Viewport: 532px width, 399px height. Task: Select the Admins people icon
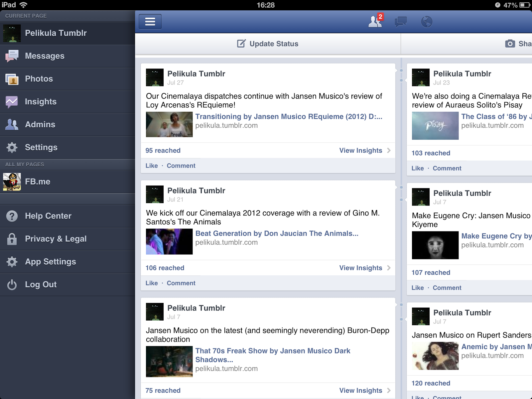click(12, 124)
